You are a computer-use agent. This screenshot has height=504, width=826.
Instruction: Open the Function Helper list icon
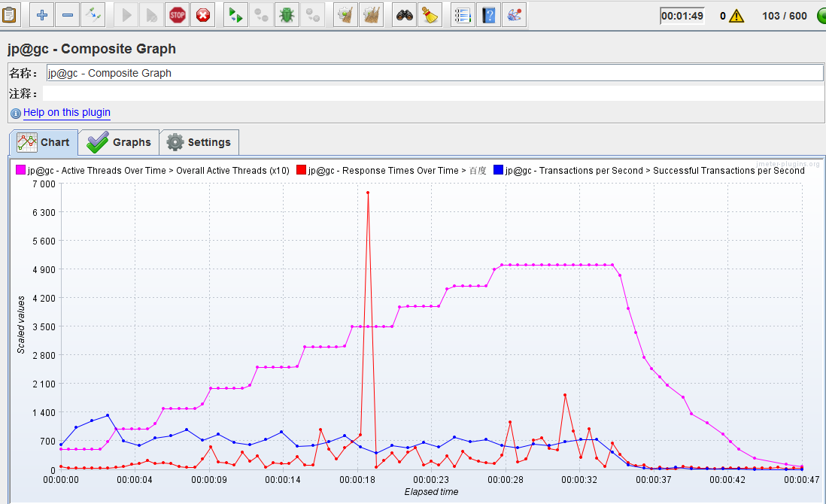[463, 15]
